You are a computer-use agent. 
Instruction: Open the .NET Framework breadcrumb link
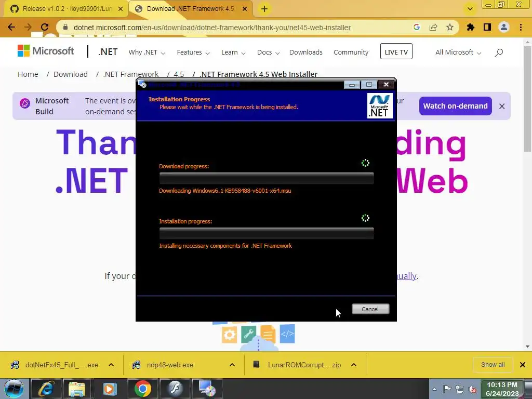(130, 74)
